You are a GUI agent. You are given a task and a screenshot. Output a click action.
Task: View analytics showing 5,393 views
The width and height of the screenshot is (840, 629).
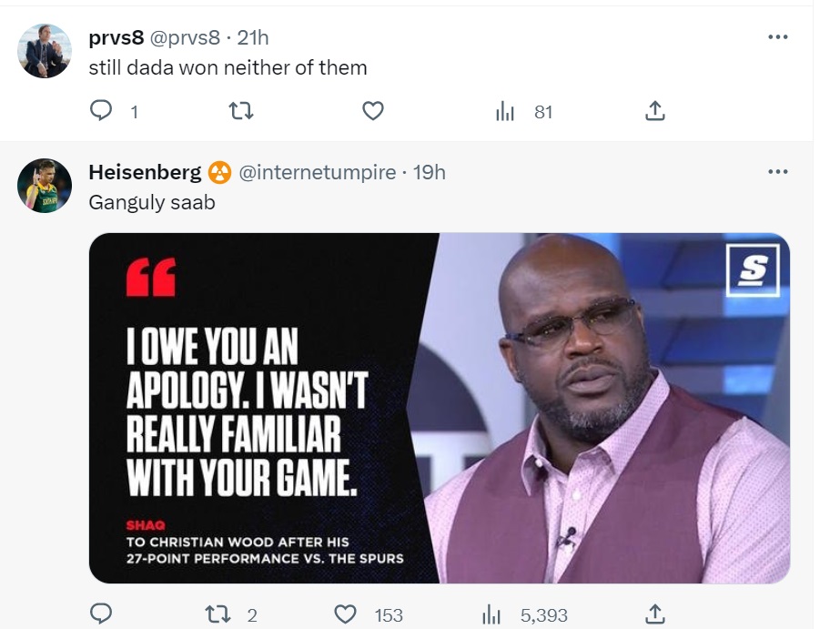point(492,614)
